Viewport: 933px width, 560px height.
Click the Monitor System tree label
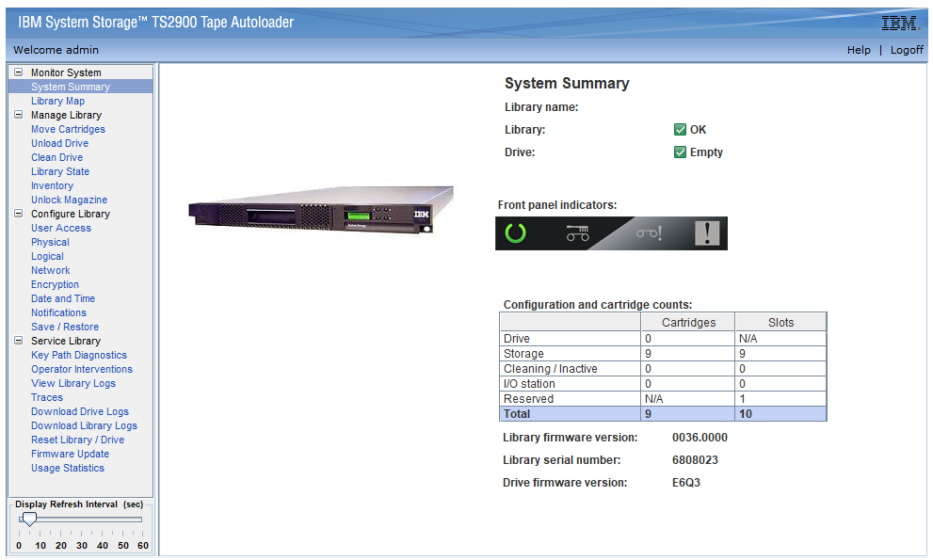pyautogui.click(x=66, y=72)
